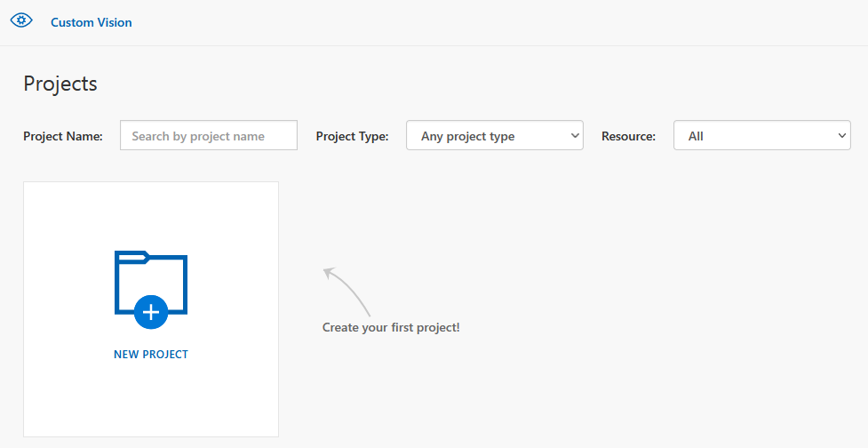
Task: Click 'Any project type' text in selector
Action: point(467,137)
